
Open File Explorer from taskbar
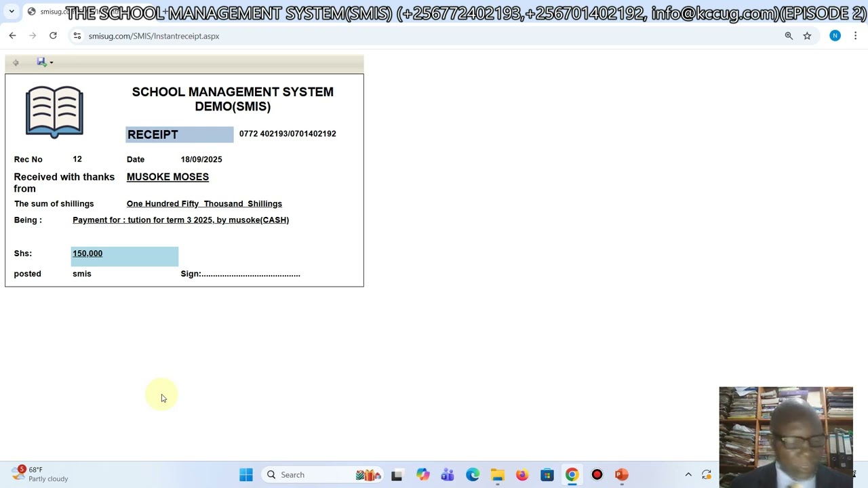click(x=498, y=475)
